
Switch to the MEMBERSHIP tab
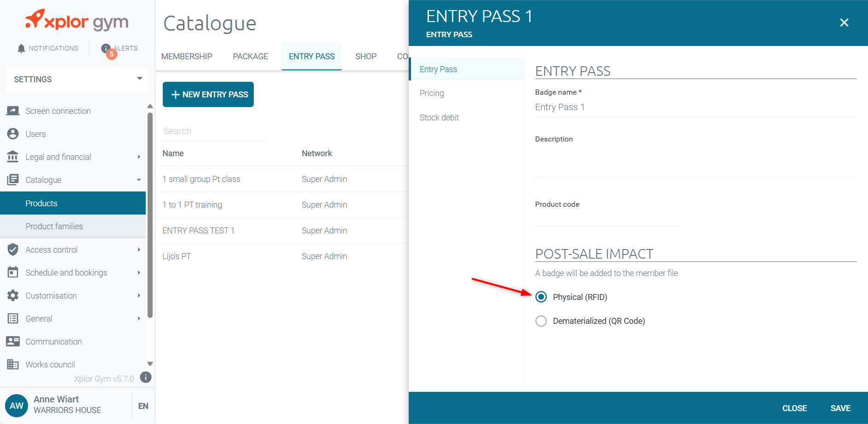[x=187, y=57]
